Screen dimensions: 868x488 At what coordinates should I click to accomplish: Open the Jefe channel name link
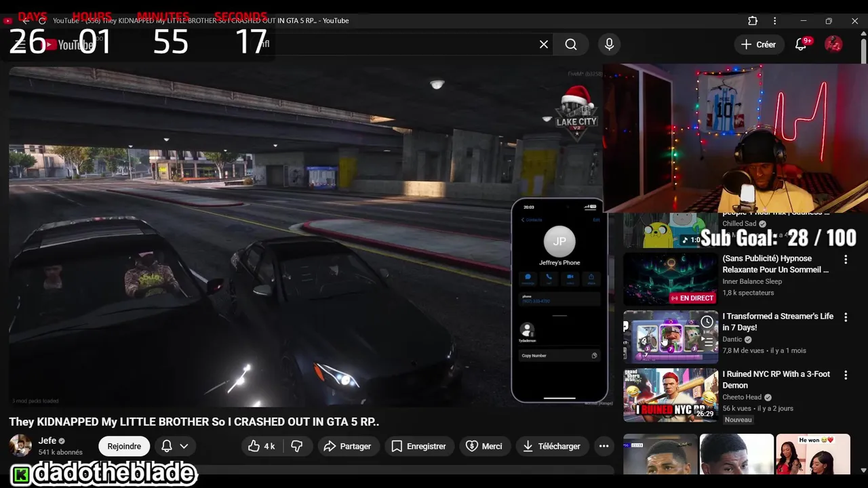point(47,441)
